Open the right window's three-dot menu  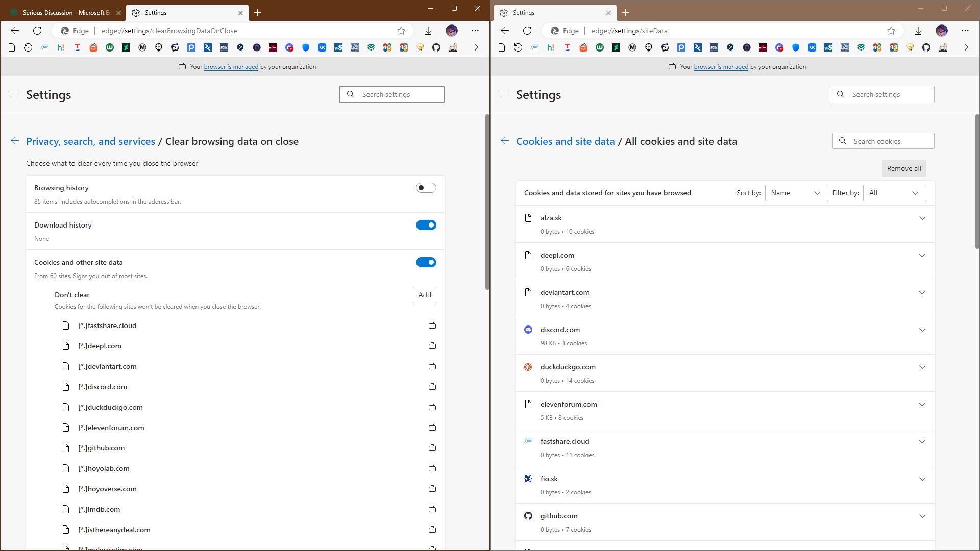965,31
